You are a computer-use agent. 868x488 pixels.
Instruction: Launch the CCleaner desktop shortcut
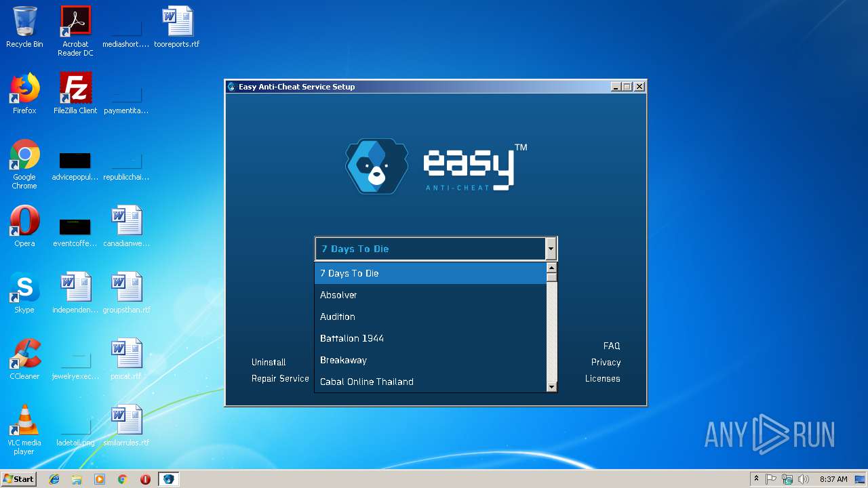click(x=24, y=359)
